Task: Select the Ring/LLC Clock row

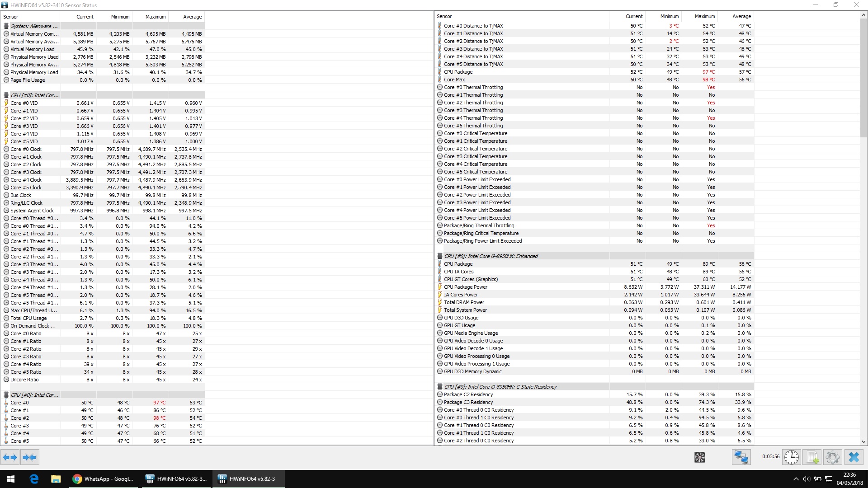Action: (103, 203)
